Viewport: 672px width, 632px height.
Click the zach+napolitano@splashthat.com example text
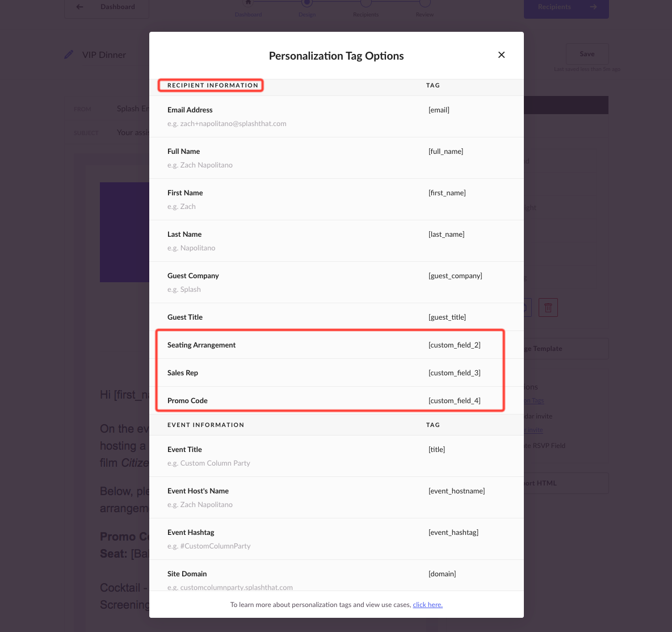coord(233,123)
